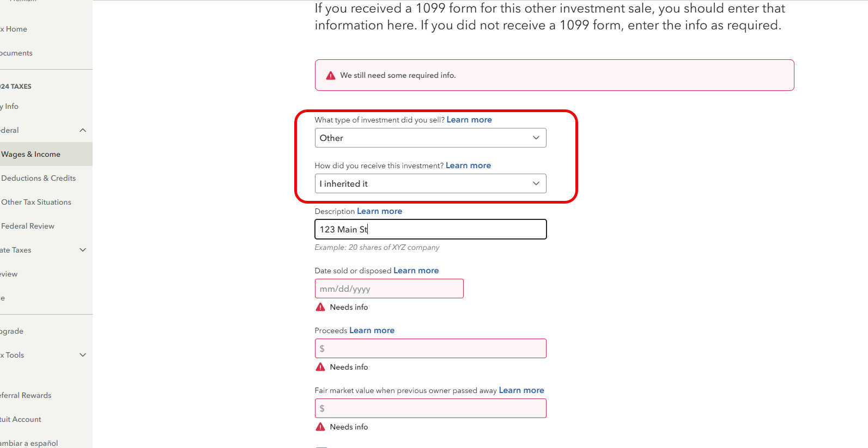Focus the Fair market value amount field

pos(430,408)
